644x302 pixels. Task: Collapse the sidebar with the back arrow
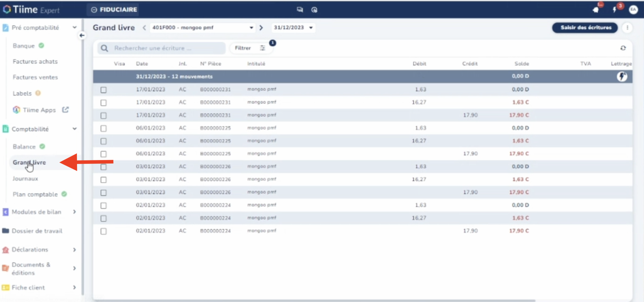click(x=82, y=35)
